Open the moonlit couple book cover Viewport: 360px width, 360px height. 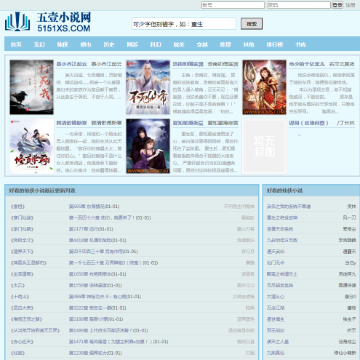[148, 146]
